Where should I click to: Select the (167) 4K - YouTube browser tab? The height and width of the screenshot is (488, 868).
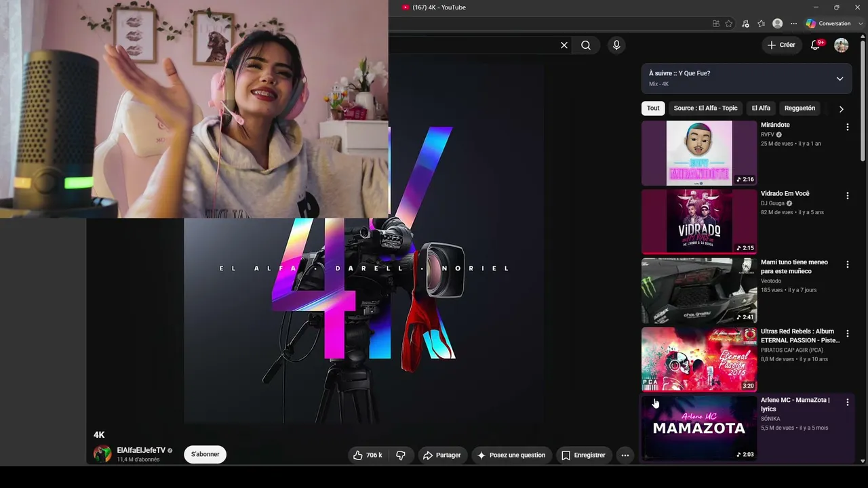(x=439, y=7)
